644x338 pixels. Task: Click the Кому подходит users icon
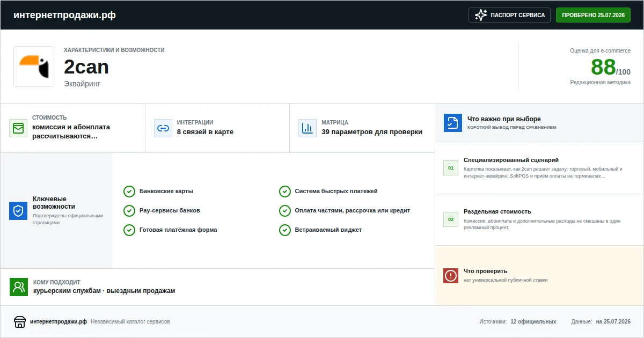pyautogui.click(x=19, y=287)
